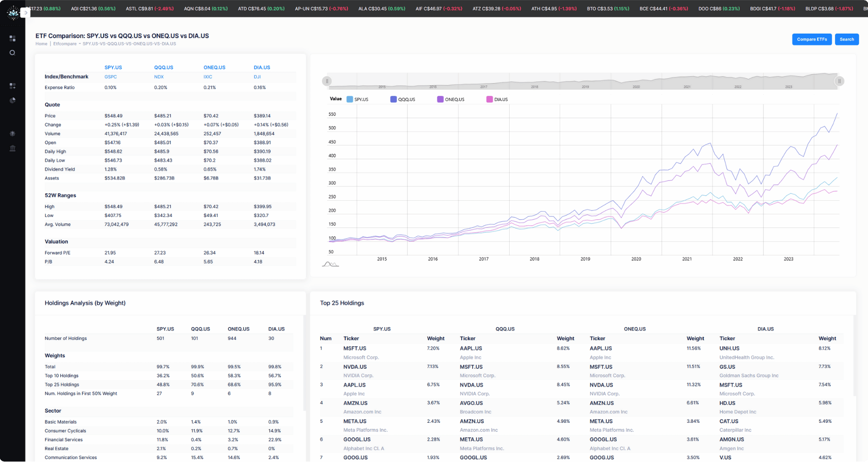Click the small chart icon below the graph
Image resolution: width=868 pixels, height=462 pixels.
tap(330, 264)
